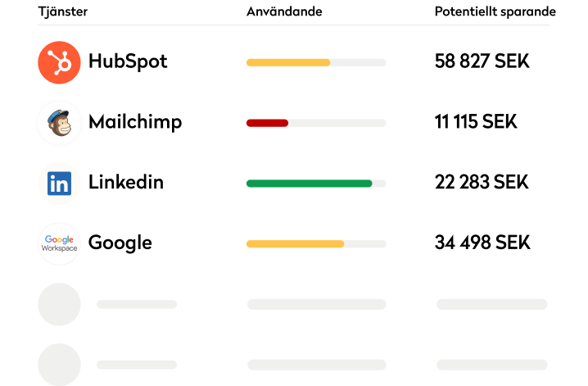
Task: Select the 11 115 SEK savings amount
Action: pyautogui.click(x=476, y=122)
